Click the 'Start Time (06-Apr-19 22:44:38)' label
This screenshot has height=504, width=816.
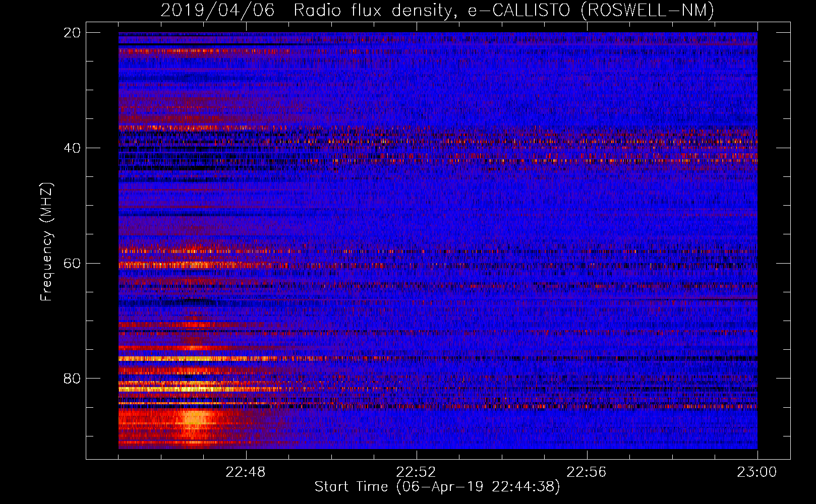437,487
